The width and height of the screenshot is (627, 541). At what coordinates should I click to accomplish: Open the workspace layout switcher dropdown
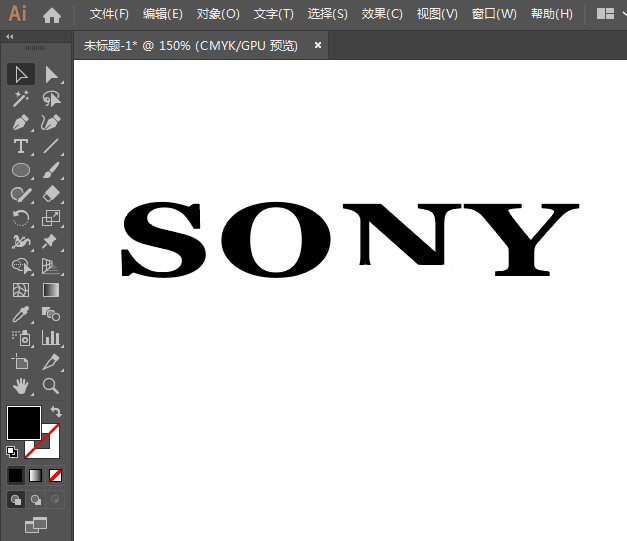605,14
